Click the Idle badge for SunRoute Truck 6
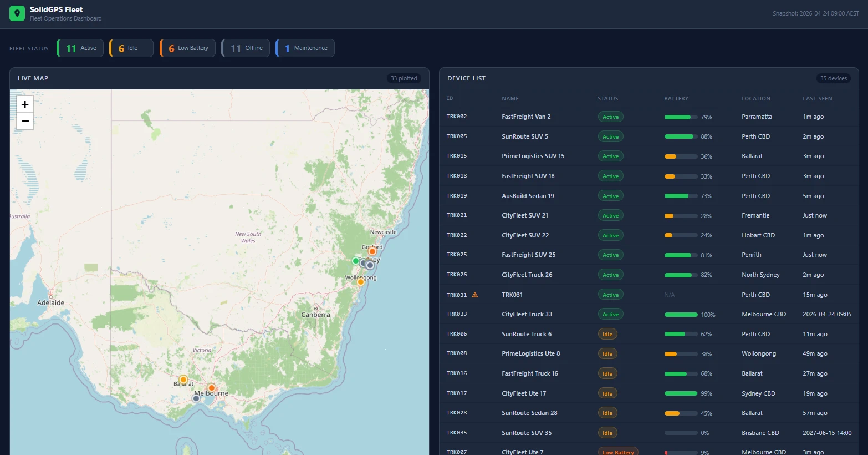 click(x=607, y=334)
